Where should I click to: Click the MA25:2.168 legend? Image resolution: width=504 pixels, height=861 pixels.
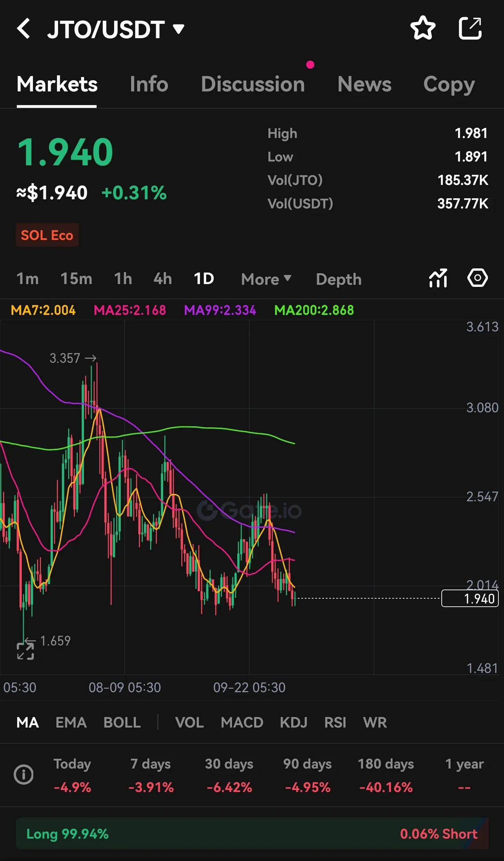(130, 310)
